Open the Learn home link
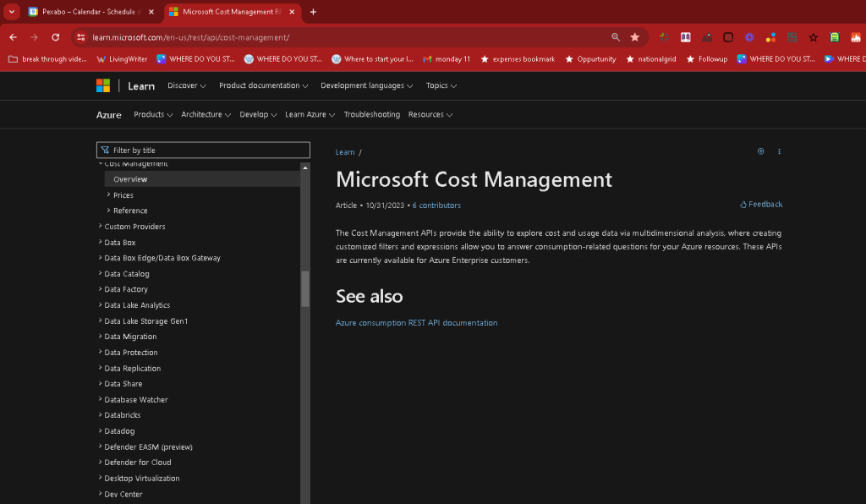 pos(141,86)
